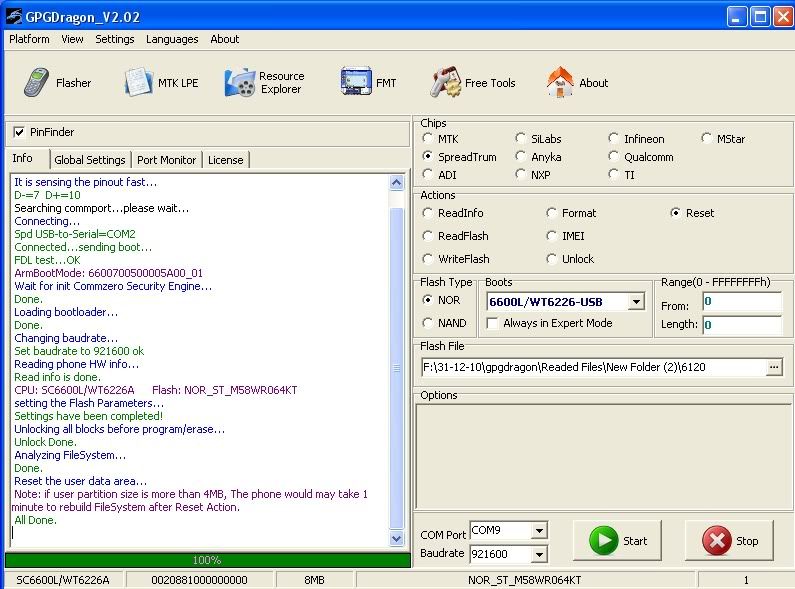Click status bar 8MB entry
Image resolution: width=795 pixels, height=589 pixels.
[x=314, y=580]
